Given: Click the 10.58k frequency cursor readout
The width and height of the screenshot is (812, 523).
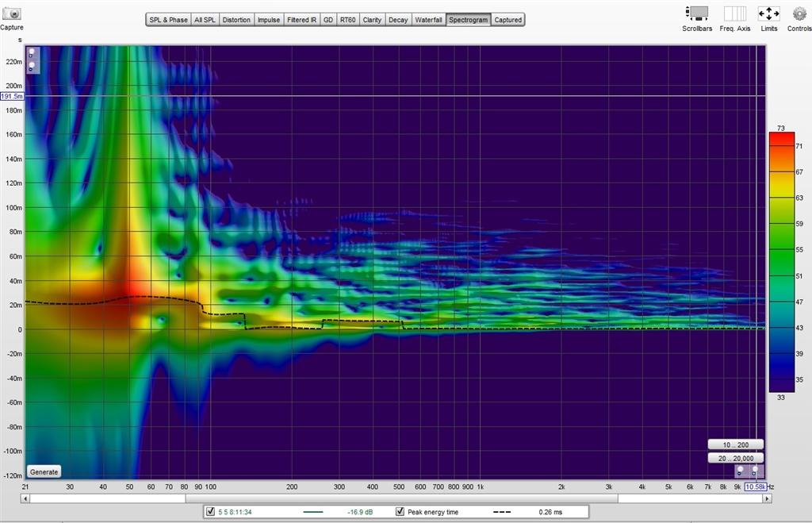Looking at the screenshot, I should [x=755, y=486].
